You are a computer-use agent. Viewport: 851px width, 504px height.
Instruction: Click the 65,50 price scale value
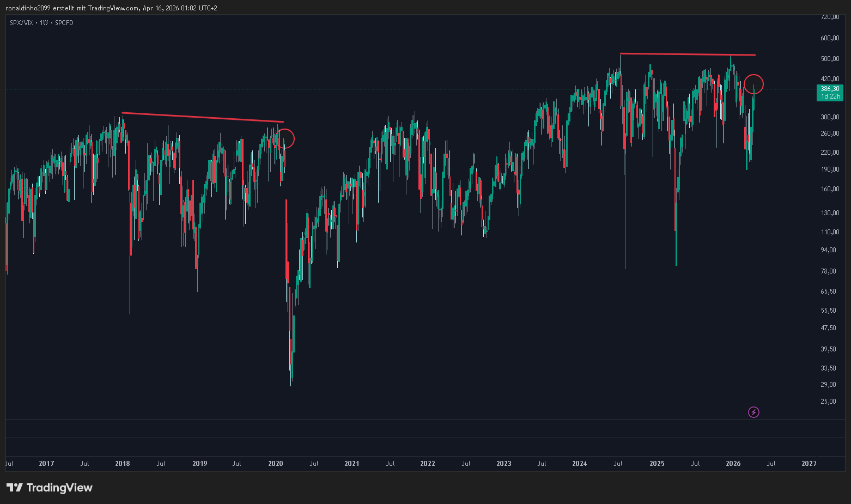(x=828, y=292)
